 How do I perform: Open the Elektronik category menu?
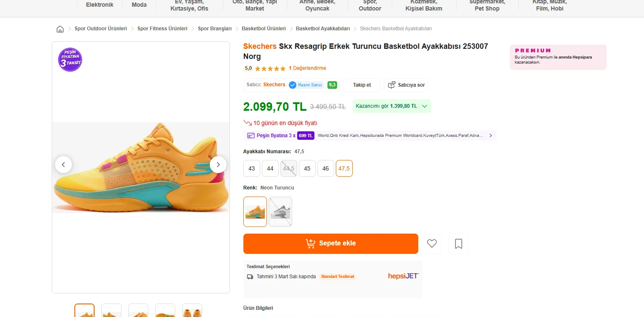100,5
